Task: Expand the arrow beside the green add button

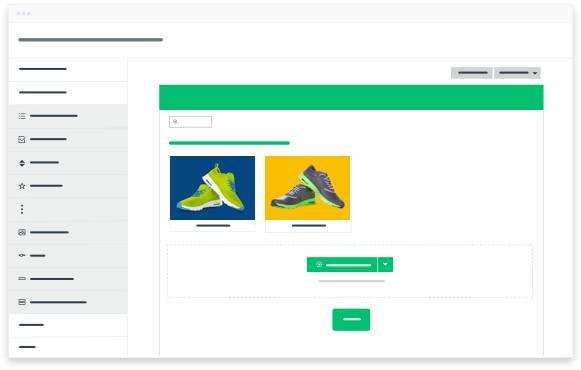Action: (385, 264)
